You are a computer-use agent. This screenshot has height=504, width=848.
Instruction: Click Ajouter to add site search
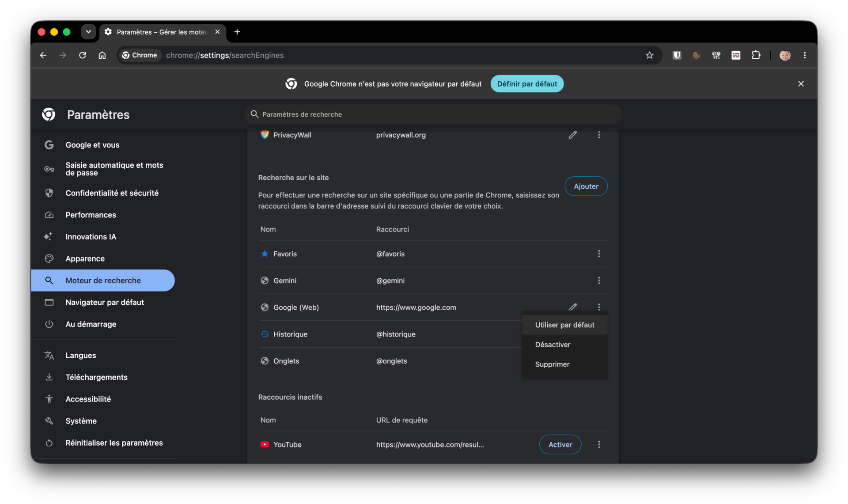coord(586,186)
